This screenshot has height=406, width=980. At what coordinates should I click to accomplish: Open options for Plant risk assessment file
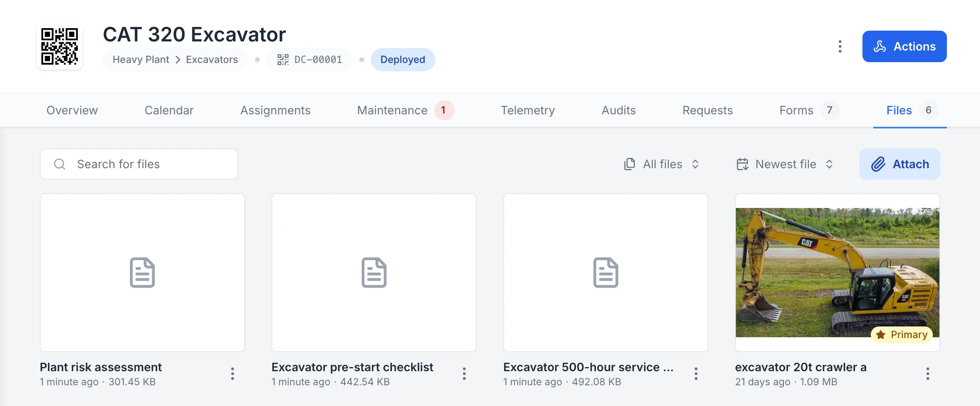tap(233, 374)
